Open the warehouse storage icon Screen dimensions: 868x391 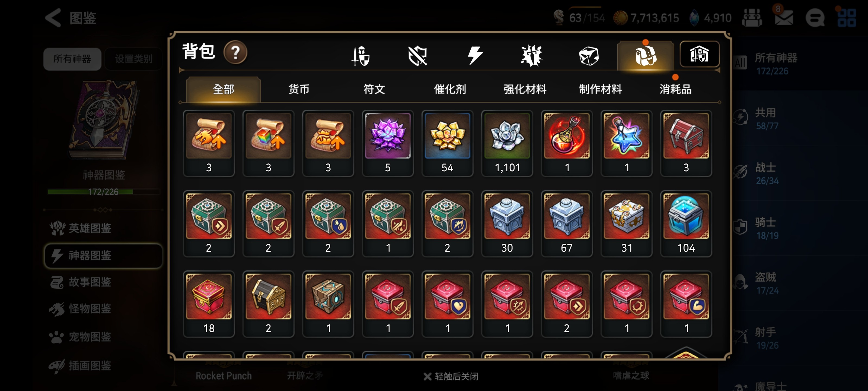[700, 54]
